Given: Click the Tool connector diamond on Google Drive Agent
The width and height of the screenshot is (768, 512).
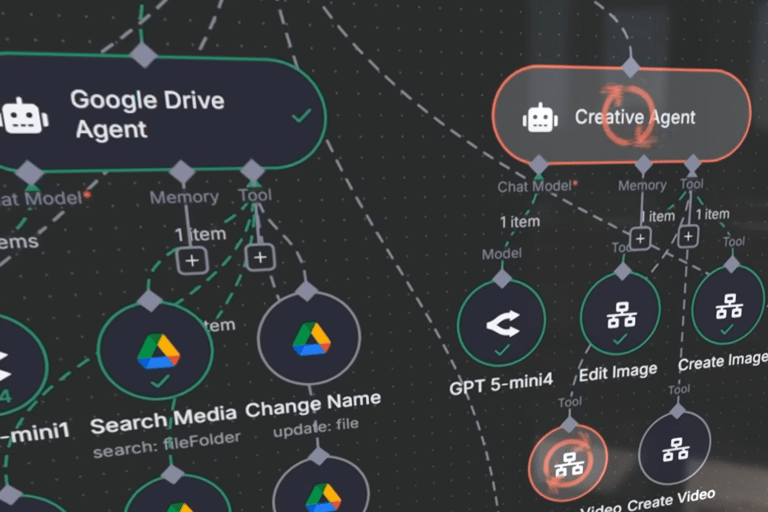Looking at the screenshot, I should click(x=253, y=171).
